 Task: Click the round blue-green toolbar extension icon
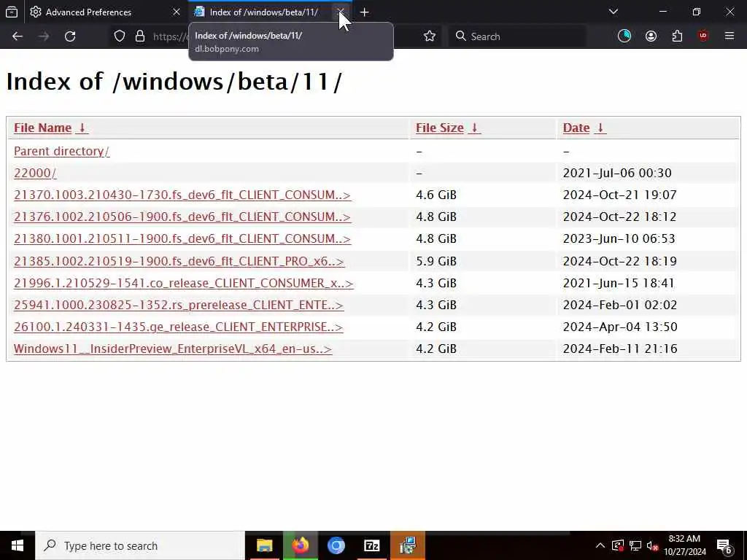(x=624, y=36)
